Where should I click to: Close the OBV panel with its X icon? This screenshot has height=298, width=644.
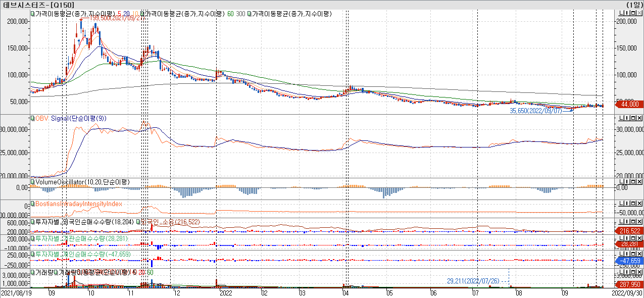pos(639,118)
